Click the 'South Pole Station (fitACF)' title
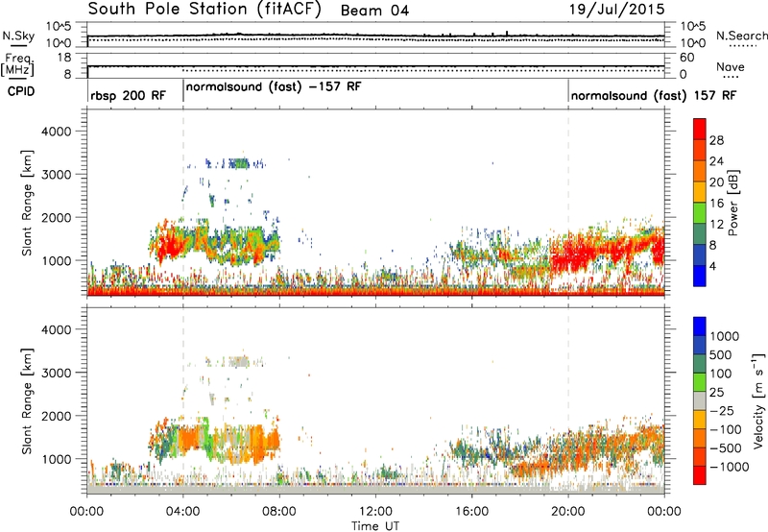768x532 pixels. pyautogui.click(x=204, y=10)
